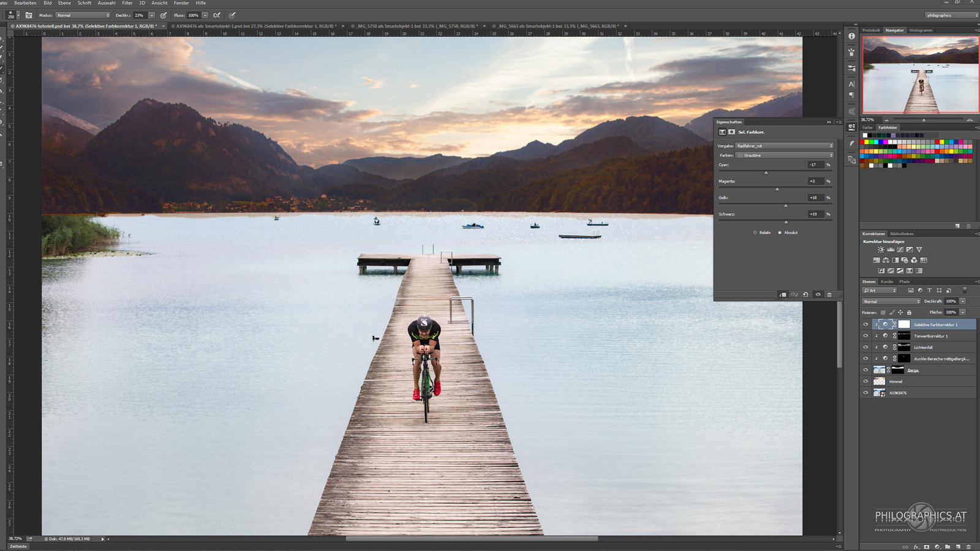The height and width of the screenshot is (551, 980).
Task: Open the Farben dropdown showing Grautöne
Action: pyautogui.click(x=784, y=156)
